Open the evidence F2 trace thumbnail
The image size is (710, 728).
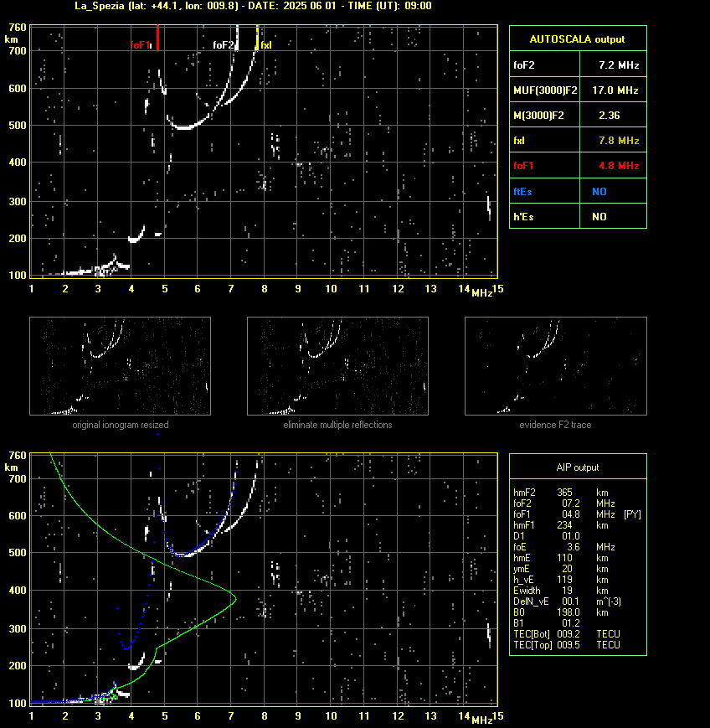pyautogui.click(x=556, y=366)
